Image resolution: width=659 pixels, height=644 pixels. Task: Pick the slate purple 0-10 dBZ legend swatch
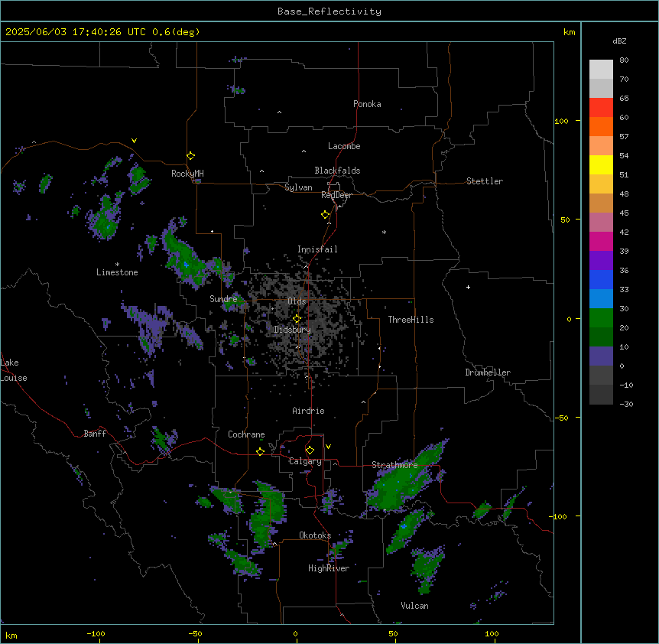[x=601, y=356]
